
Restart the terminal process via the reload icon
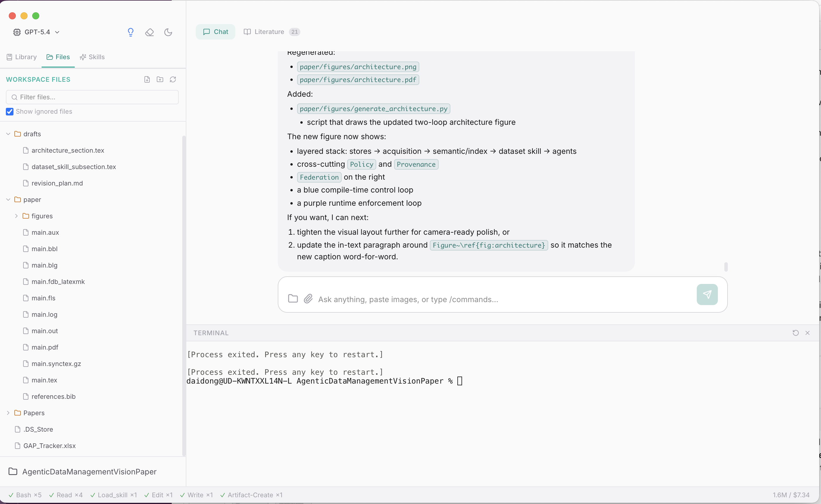click(x=795, y=333)
